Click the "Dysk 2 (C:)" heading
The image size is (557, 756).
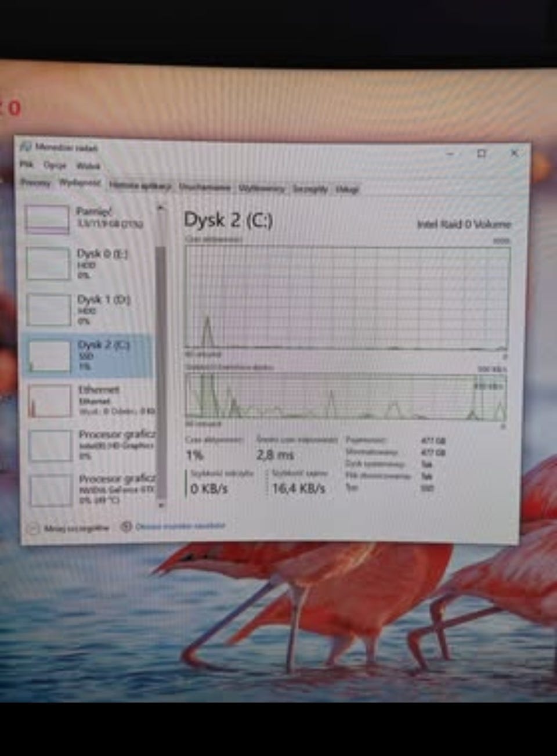tap(228, 219)
